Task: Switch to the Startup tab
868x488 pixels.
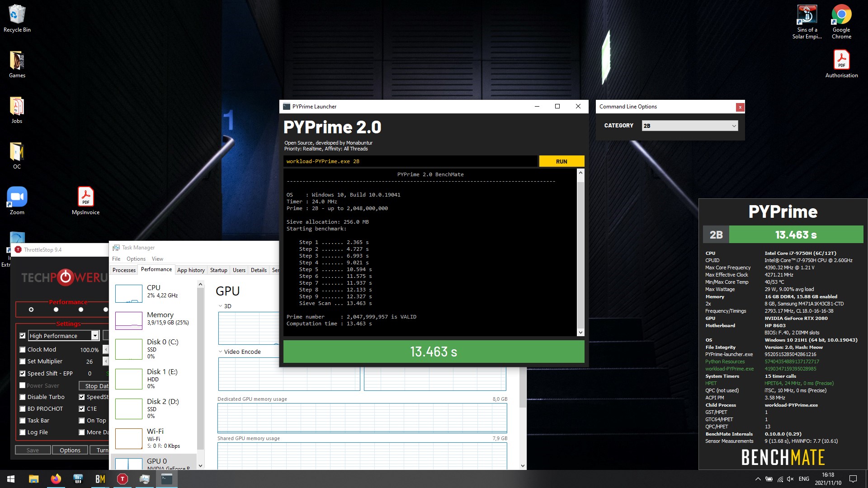Action: (219, 270)
